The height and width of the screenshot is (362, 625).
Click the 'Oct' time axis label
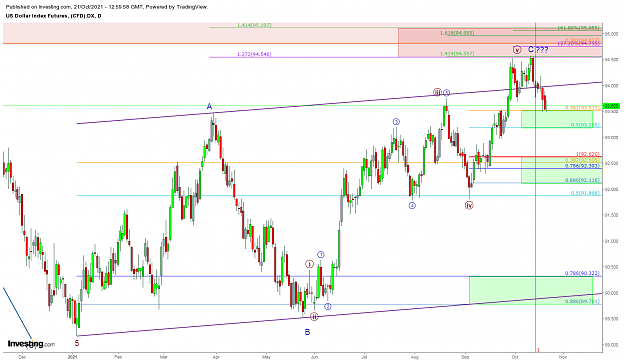(x=515, y=357)
